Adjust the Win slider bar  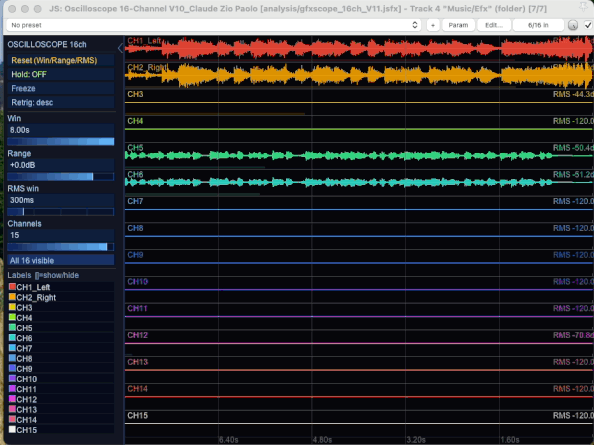61,142
